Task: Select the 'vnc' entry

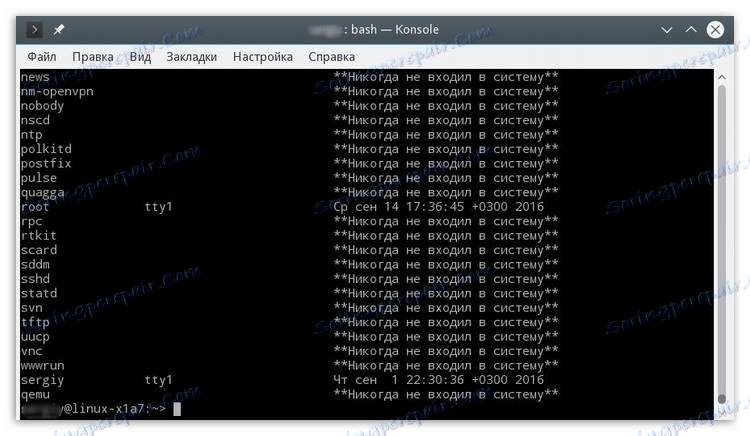Action: tap(32, 351)
